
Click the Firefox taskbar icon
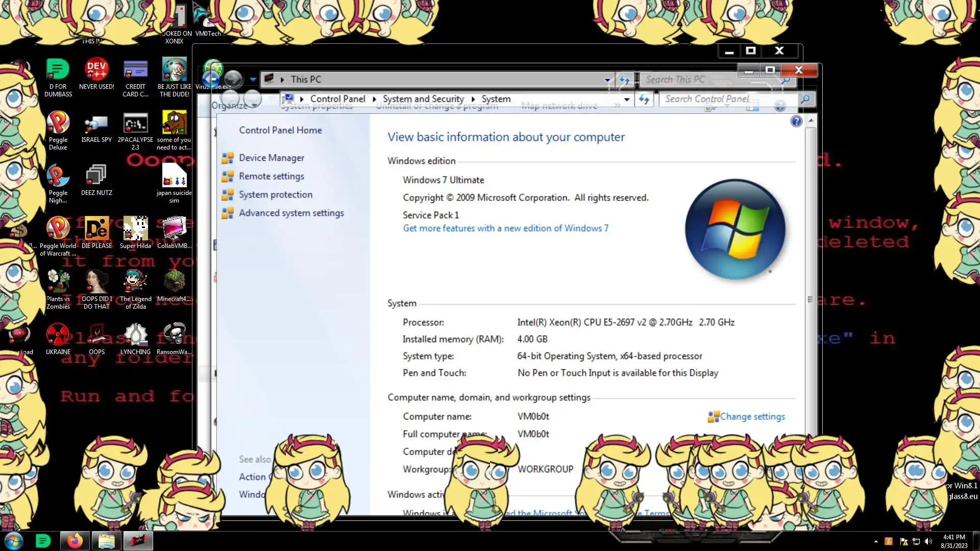click(75, 541)
